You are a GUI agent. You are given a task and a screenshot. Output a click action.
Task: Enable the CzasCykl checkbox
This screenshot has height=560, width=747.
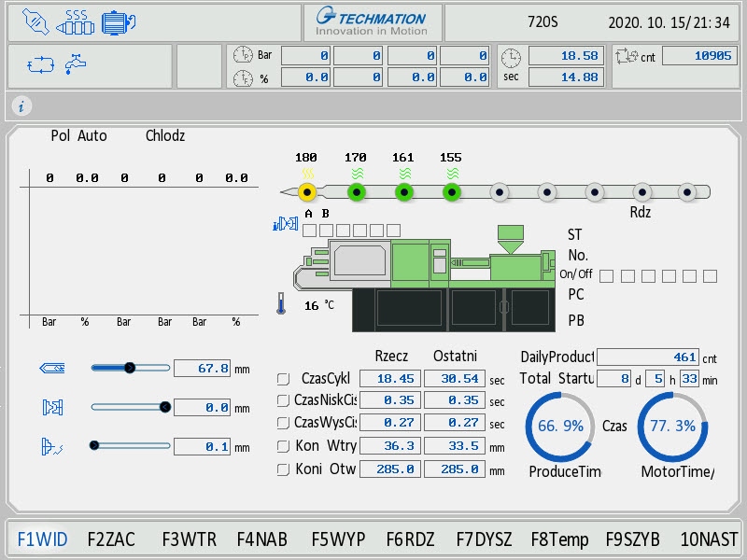point(284,379)
